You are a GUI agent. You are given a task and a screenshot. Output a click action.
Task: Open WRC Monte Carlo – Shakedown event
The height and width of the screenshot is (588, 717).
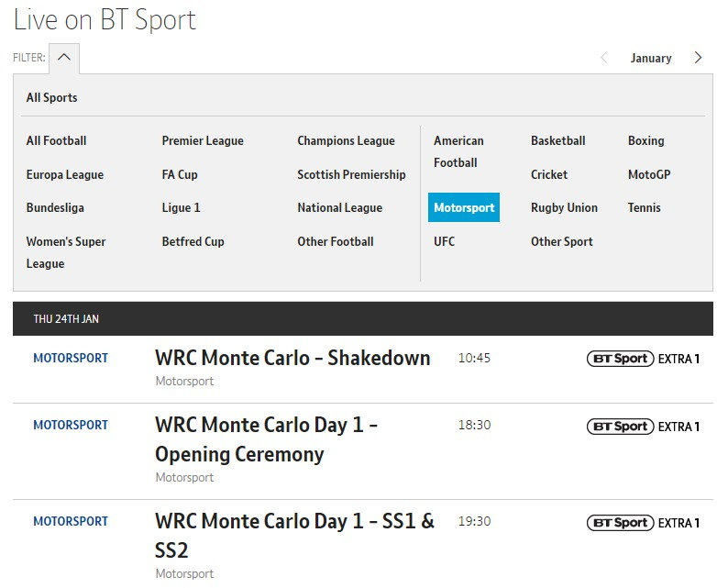[292, 358]
